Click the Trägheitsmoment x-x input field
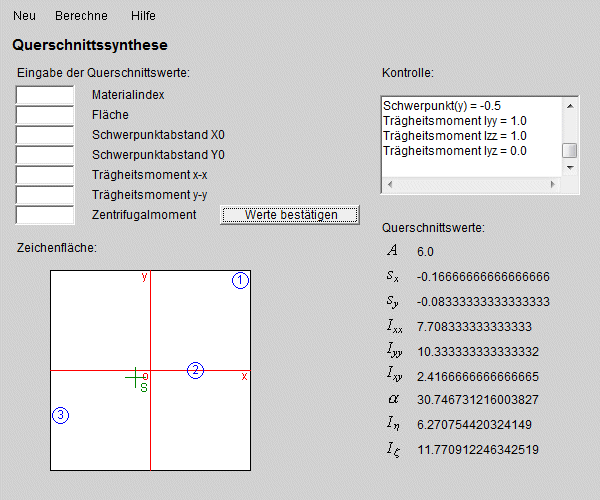Viewport: 600px width, 500px height. click(45, 175)
